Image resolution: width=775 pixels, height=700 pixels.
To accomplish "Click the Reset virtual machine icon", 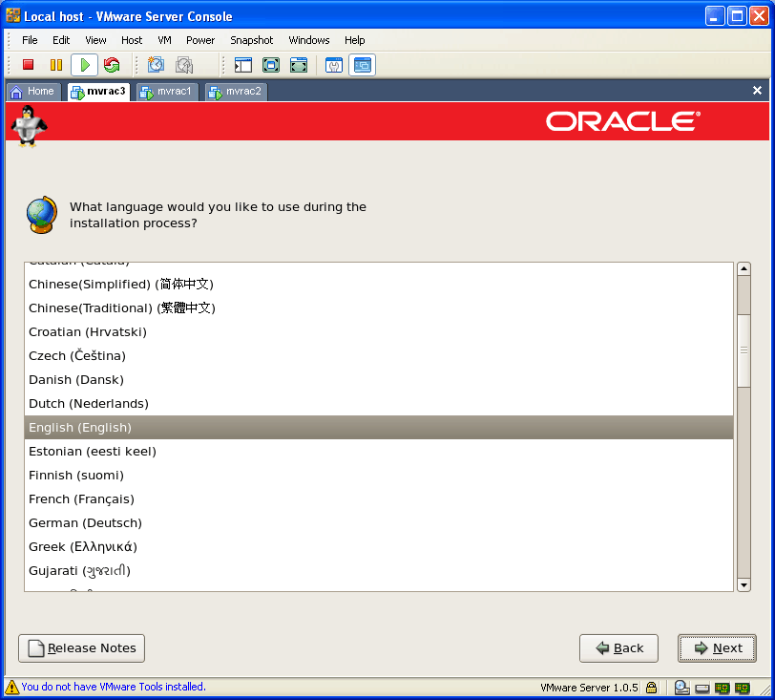I will coord(112,65).
